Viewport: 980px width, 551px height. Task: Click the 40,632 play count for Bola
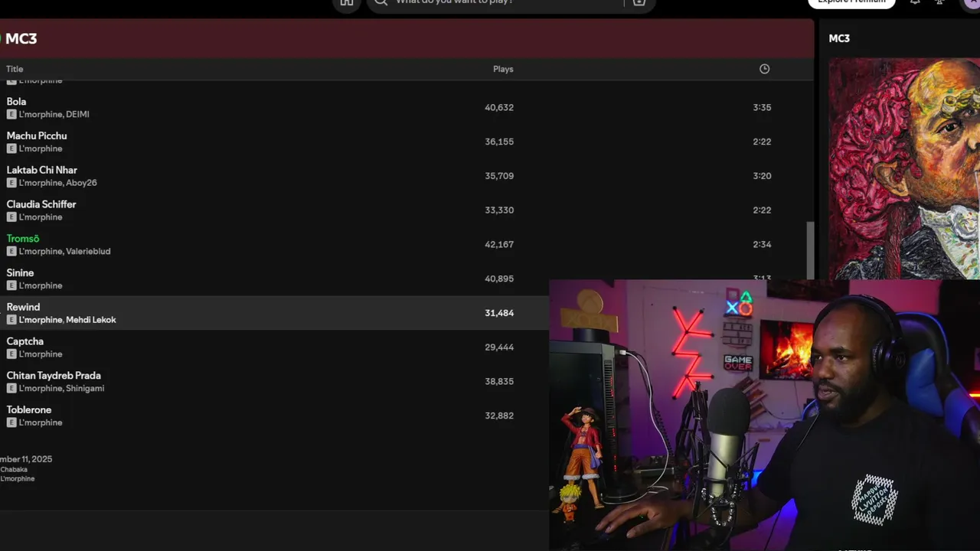coord(499,108)
